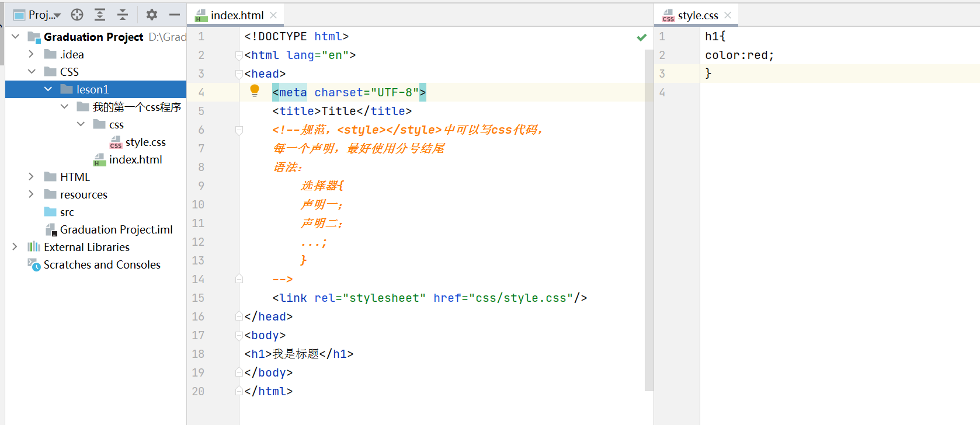The height and width of the screenshot is (425, 980).
Task: Switch to the index.html editor tab
Action: (x=237, y=15)
